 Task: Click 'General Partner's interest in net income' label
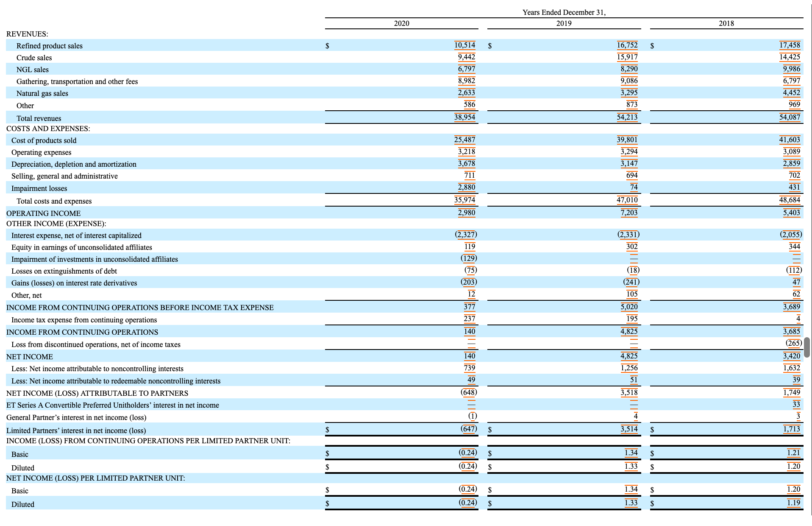point(76,417)
